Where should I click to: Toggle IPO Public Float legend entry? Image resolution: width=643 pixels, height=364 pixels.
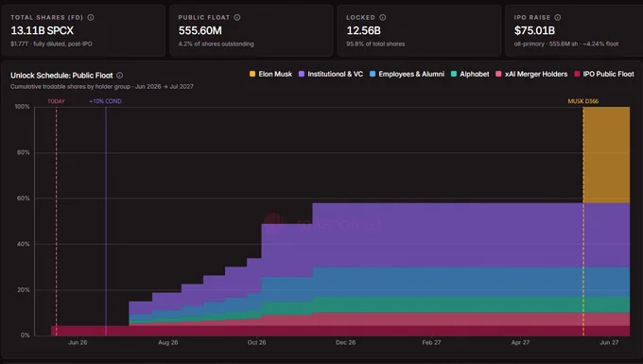click(x=604, y=74)
